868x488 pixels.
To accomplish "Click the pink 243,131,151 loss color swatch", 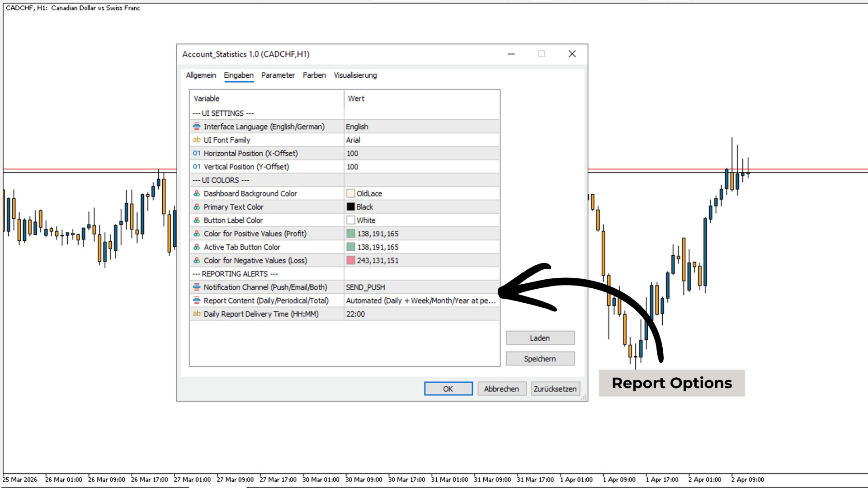I will (x=351, y=260).
